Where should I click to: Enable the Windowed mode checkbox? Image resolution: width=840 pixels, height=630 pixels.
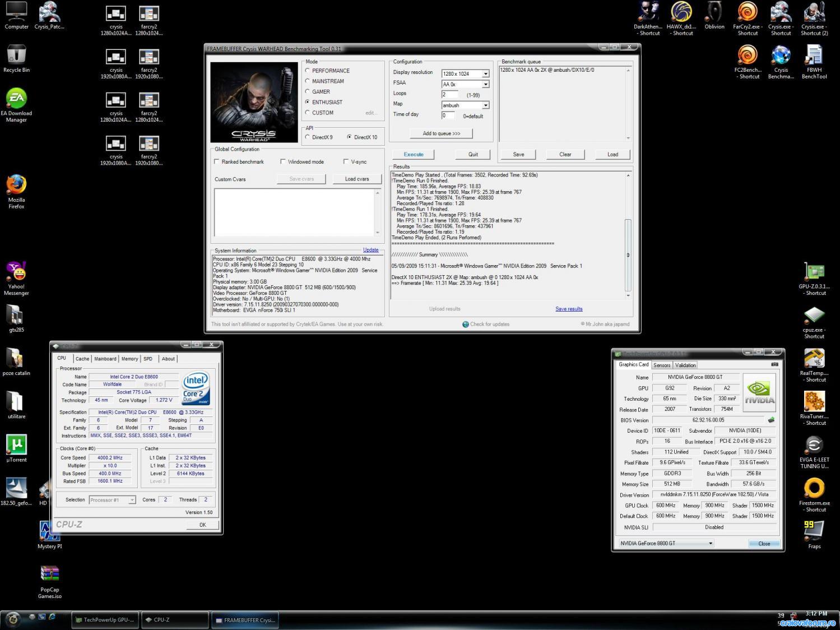(283, 161)
